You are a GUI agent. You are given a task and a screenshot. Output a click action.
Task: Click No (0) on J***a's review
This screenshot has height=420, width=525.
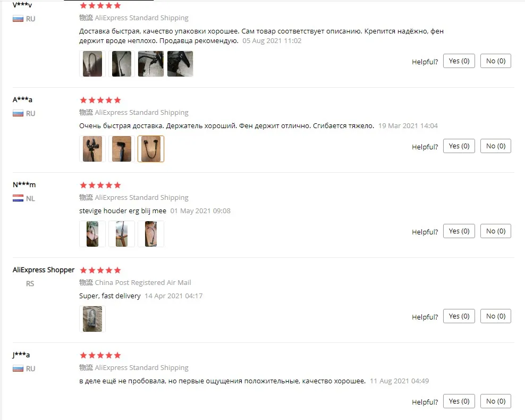pos(496,401)
